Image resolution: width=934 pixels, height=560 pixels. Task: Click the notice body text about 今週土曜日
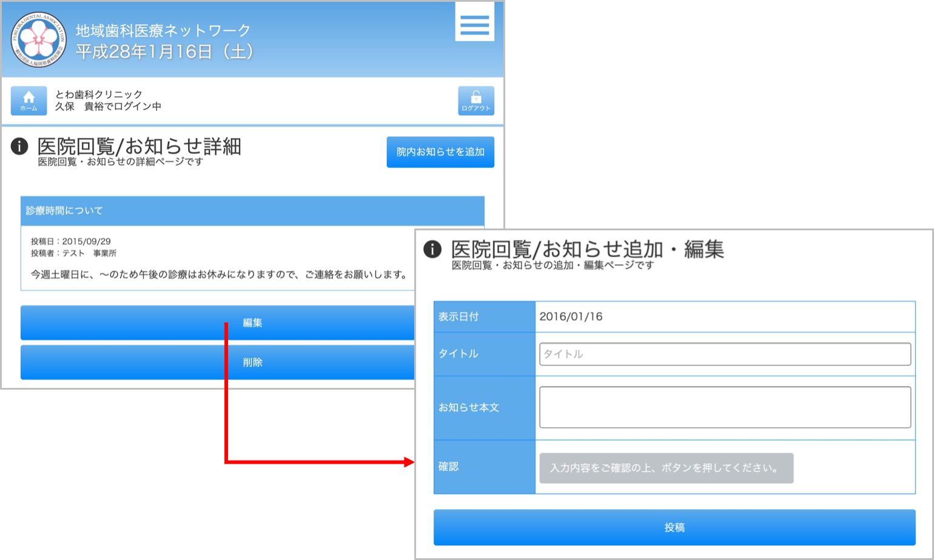click(220, 275)
